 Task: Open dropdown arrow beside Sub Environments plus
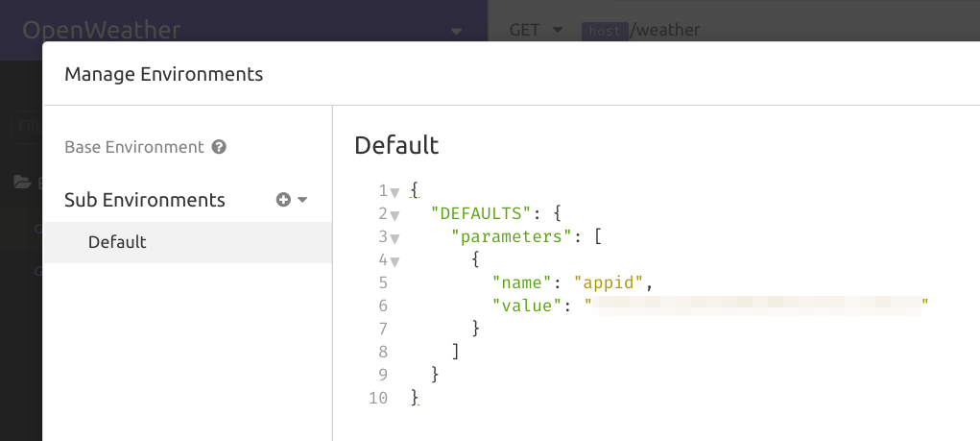click(x=302, y=200)
